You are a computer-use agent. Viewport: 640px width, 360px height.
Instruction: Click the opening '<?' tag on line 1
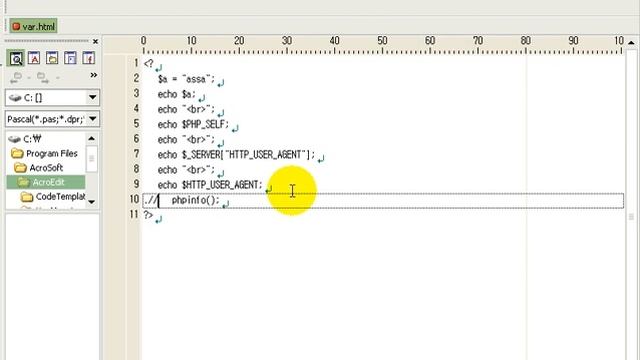pyautogui.click(x=149, y=64)
